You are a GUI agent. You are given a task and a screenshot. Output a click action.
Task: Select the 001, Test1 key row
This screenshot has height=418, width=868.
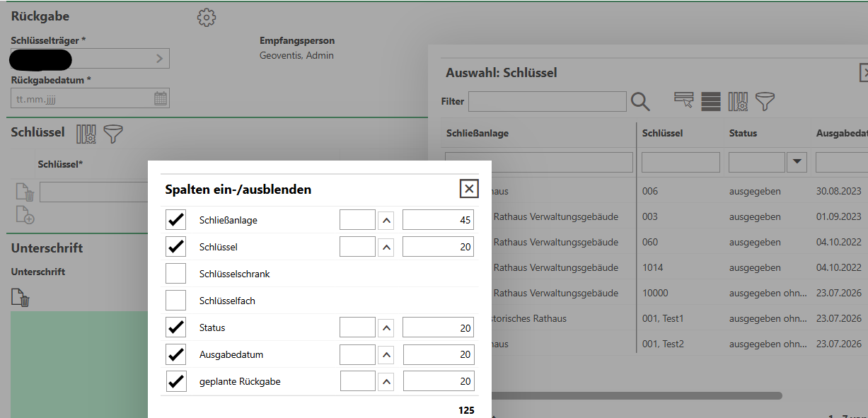(x=663, y=318)
